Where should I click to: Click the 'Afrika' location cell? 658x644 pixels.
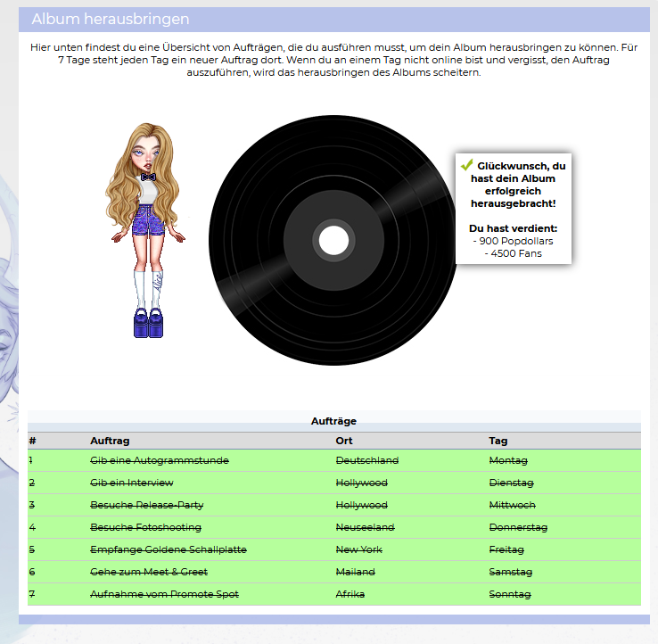pos(350,594)
